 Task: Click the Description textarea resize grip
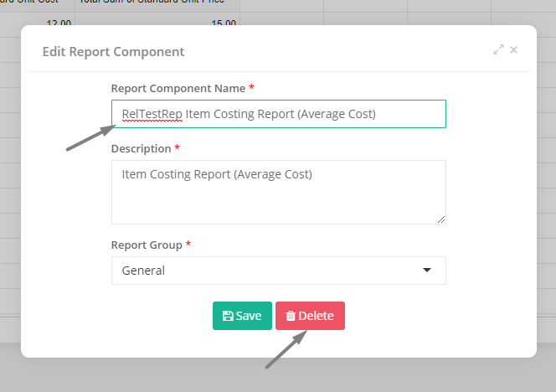(441, 219)
